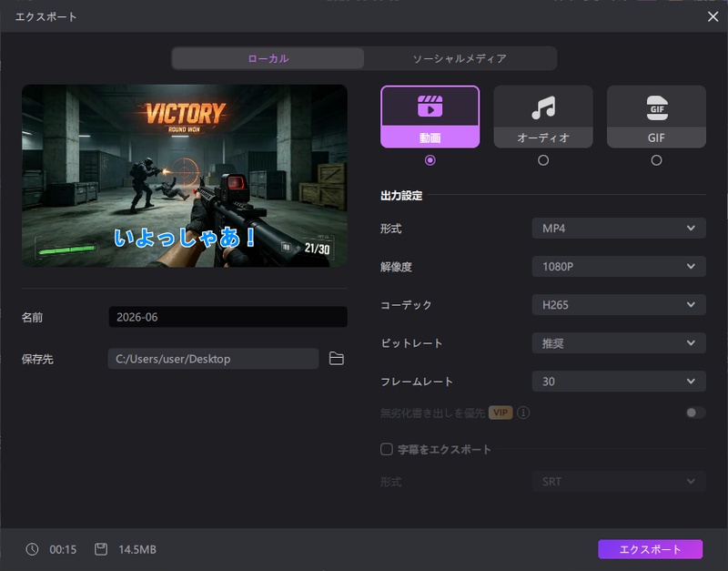Click the VICTORY video preview thumbnail
This screenshot has height=571, width=728.
(185, 176)
